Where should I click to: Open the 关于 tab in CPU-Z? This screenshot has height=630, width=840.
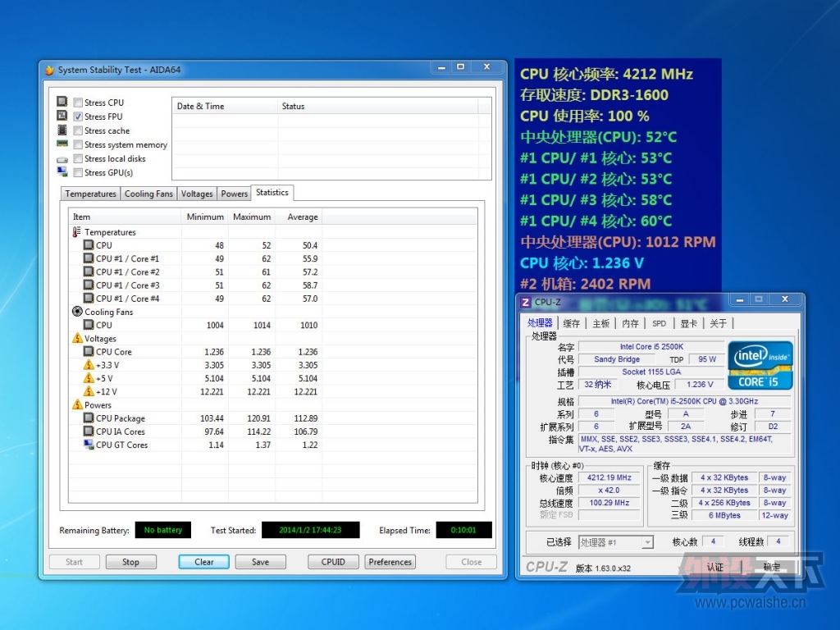718,323
